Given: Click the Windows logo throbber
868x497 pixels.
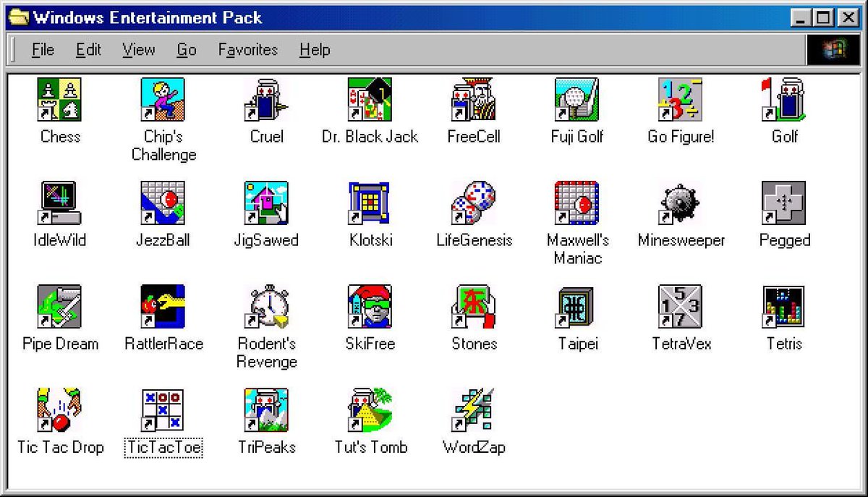Looking at the screenshot, I should (x=834, y=49).
